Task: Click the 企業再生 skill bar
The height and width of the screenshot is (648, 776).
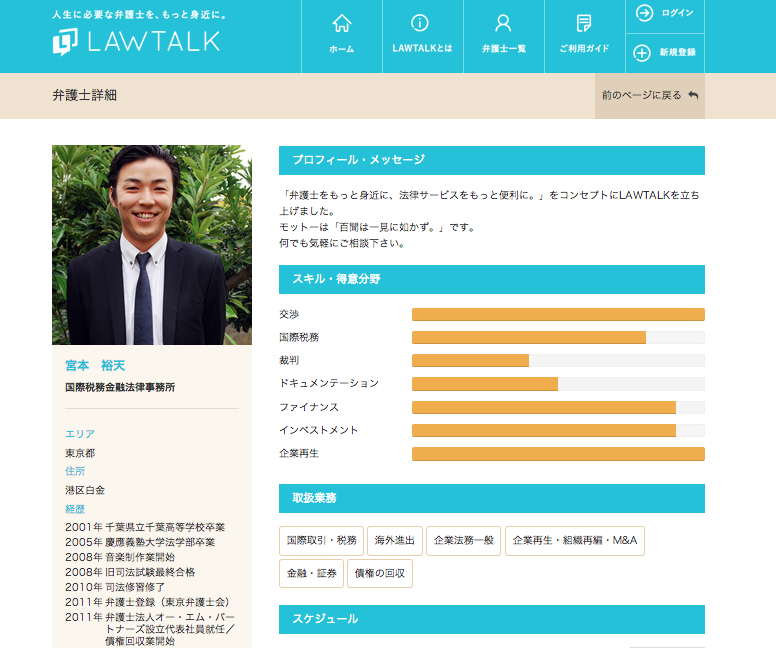Action: point(558,454)
